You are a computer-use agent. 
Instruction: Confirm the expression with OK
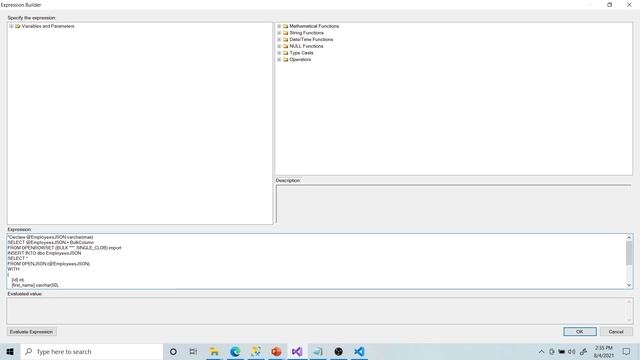(x=580, y=332)
